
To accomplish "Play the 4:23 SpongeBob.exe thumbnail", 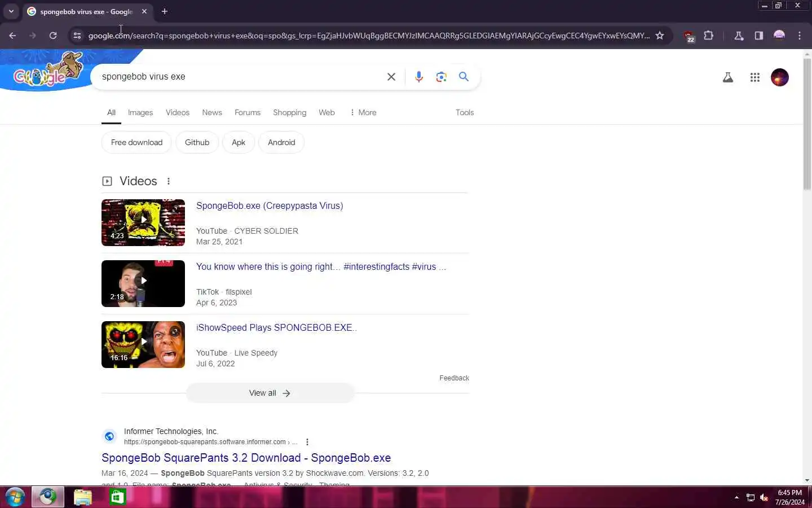I will [143, 222].
